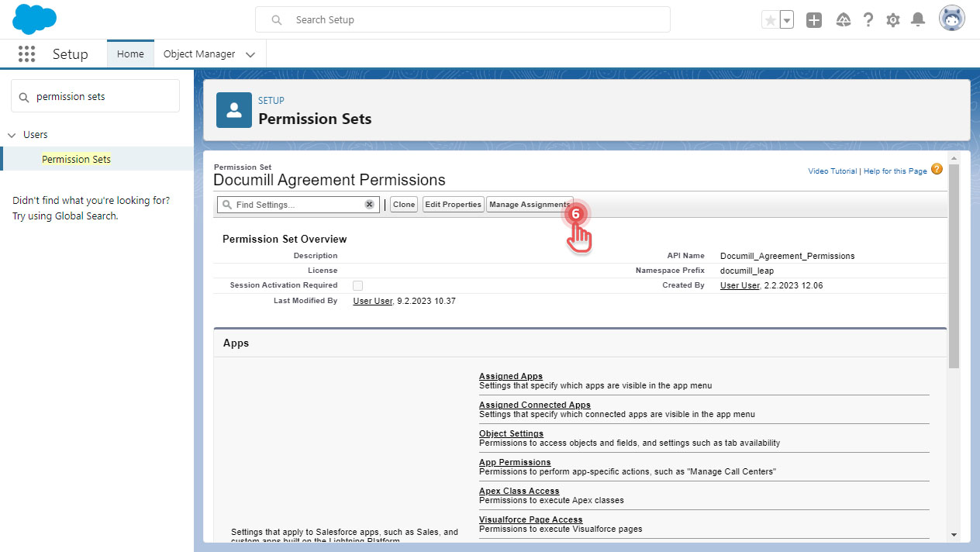This screenshot has height=552, width=980.
Task: Select Permission Sets in sidebar
Action: pos(76,159)
